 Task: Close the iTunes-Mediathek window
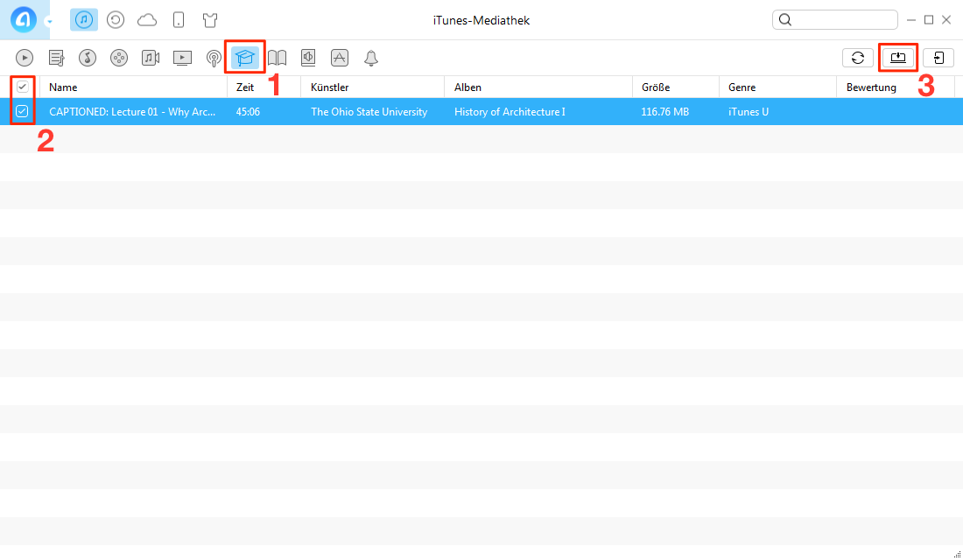(946, 19)
